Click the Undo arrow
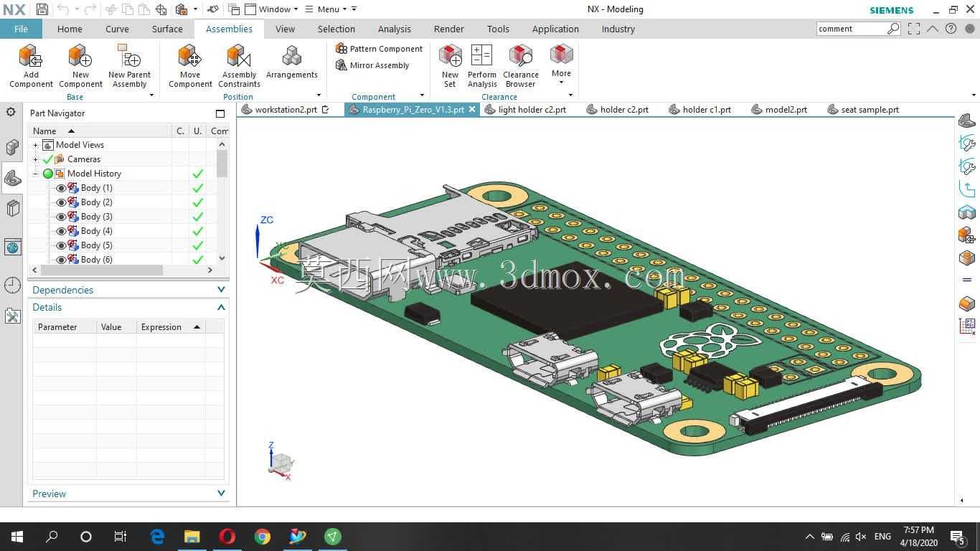Viewport: 980px width, 551px height. tap(63, 9)
